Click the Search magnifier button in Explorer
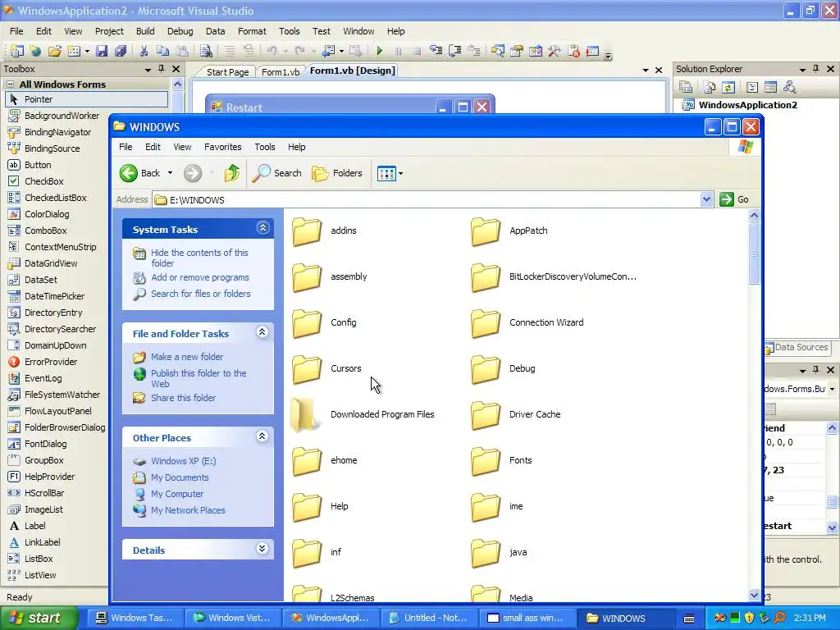 276,173
